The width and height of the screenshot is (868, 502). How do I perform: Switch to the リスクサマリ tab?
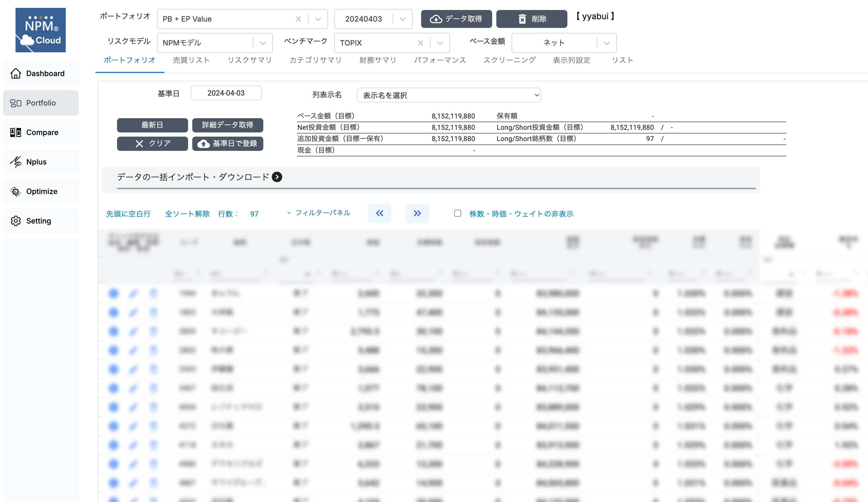pyautogui.click(x=250, y=60)
